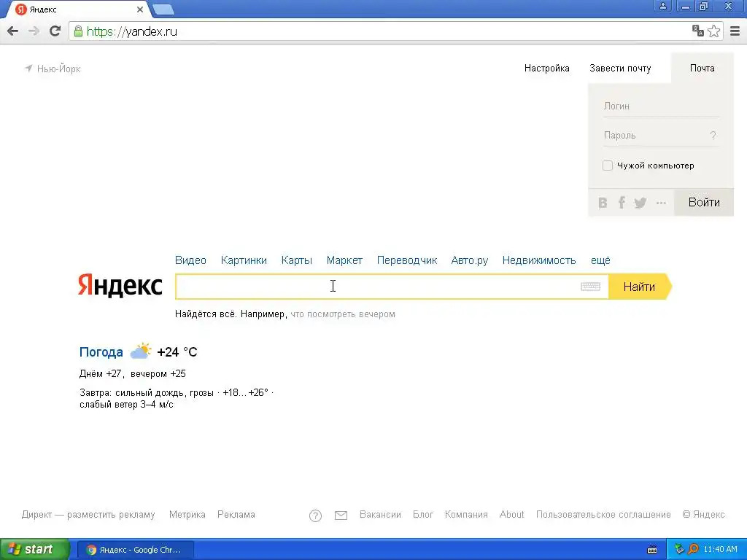Open the Блог footer link
This screenshot has width=747, height=560.
(x=423, y=515)
